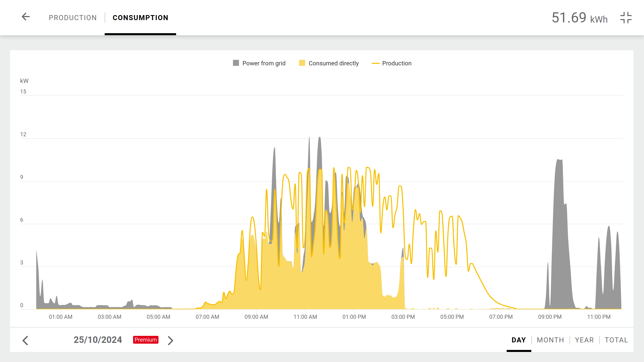Viewport: 644px width, 362px height.
Task: Click the 05:00 AM axis label
Action: point(158,317)
